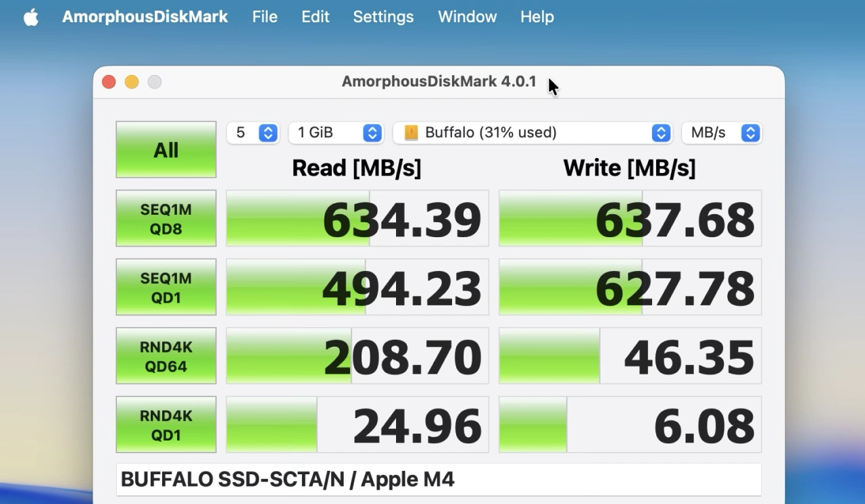Viewport: 865px width, 504px height.
Task: Open the test count dropdown showing 5
Action: (253, 132)
